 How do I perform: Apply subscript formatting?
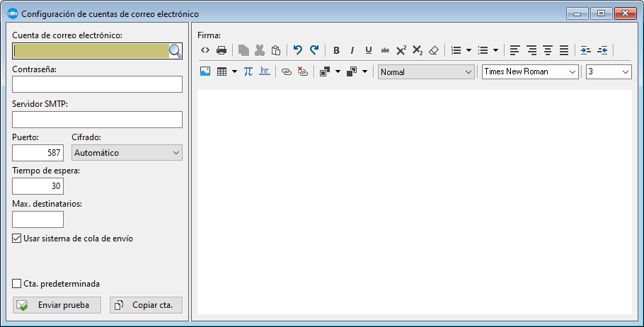pyautogui.click(x=418, y=50)
